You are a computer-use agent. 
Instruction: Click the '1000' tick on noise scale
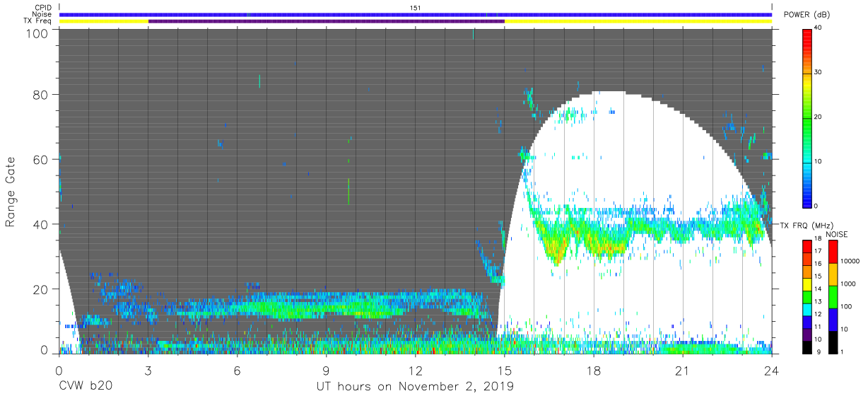click(848, 284)
